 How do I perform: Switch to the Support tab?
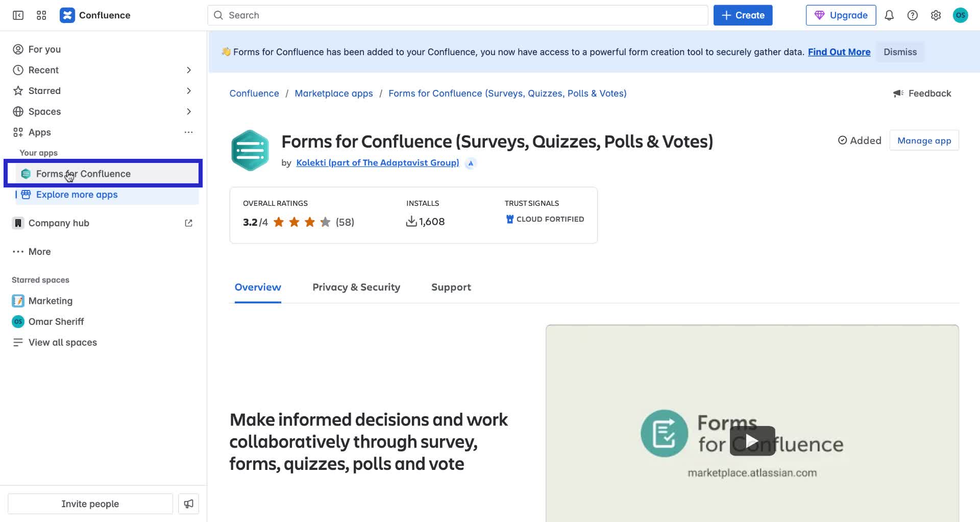(451, 287)
